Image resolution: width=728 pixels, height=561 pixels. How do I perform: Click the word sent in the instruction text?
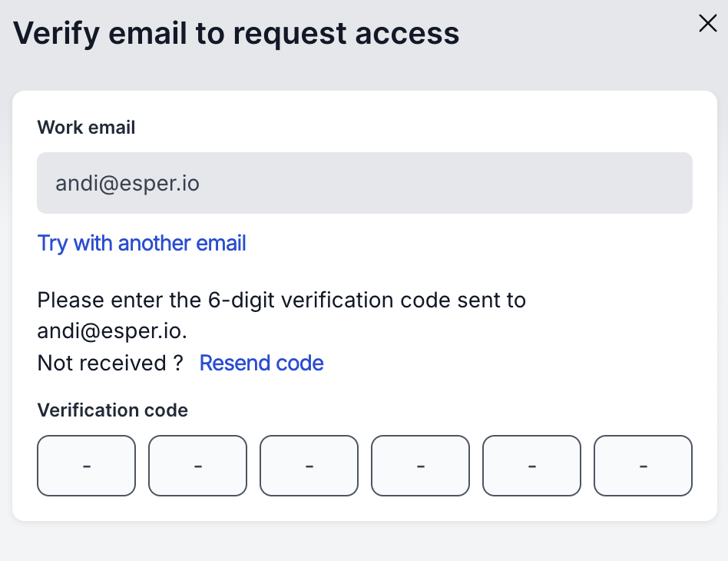tap(478, 300)
